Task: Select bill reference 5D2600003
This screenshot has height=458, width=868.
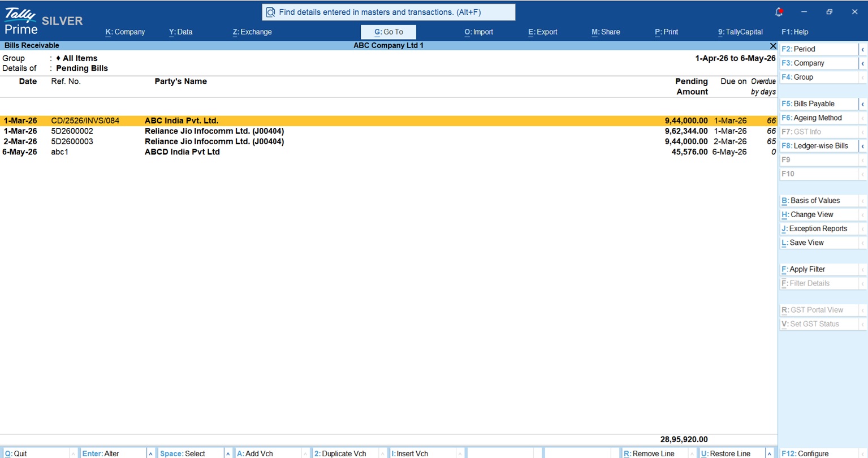Action: pyautogui.click(x=72, y=142)
